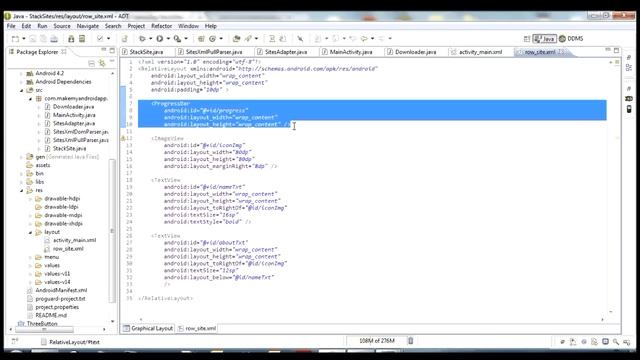The width and height of the screenshot is (640, 360).
Task: Collapse the res folder
Action: (x=22, y=190)
